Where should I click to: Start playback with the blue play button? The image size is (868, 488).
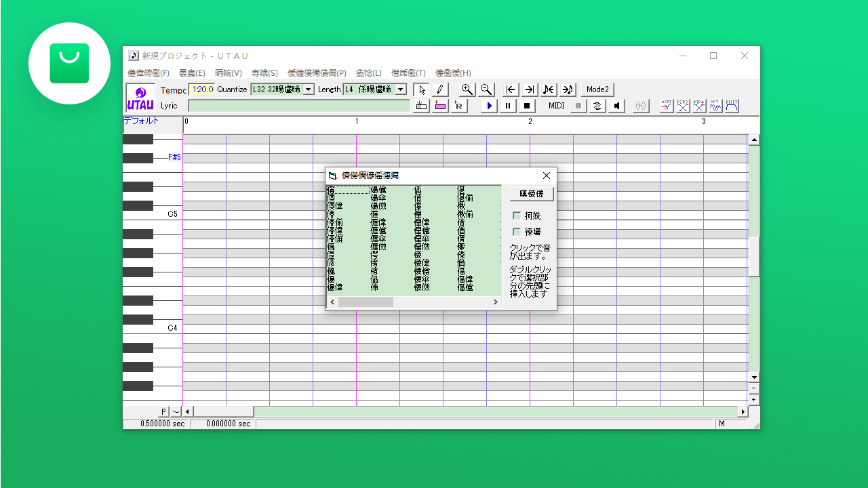[488, 106]
